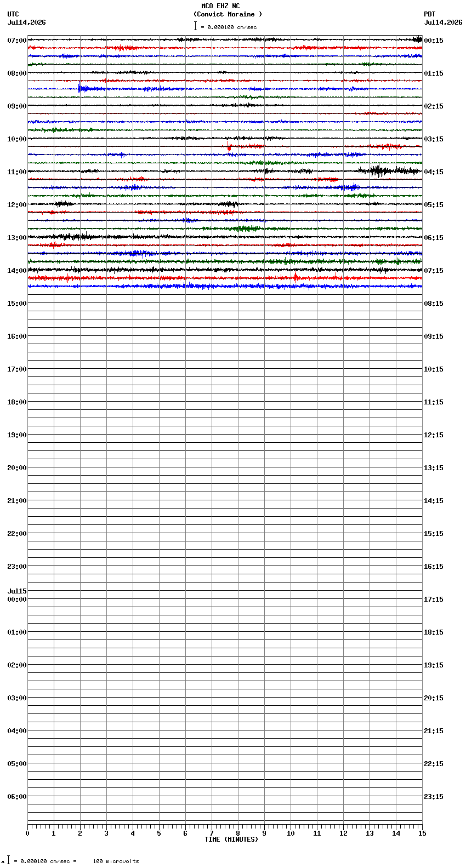Click the red spike event on the 10:15 trace
This screenshot has width=466, height=868.
point(229,146)
